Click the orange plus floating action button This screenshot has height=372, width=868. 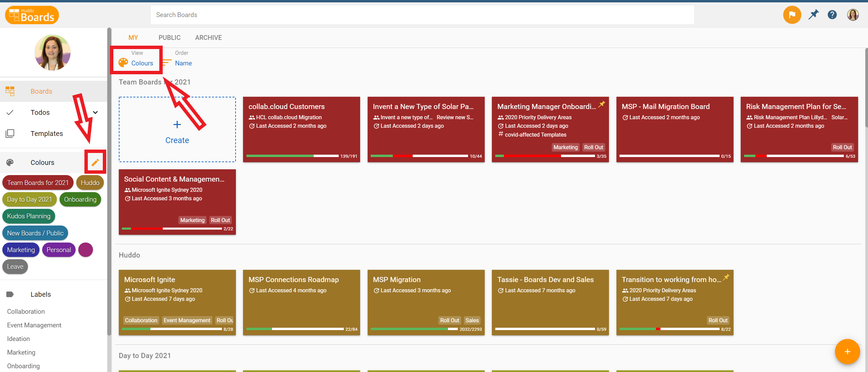coord(847,352)
